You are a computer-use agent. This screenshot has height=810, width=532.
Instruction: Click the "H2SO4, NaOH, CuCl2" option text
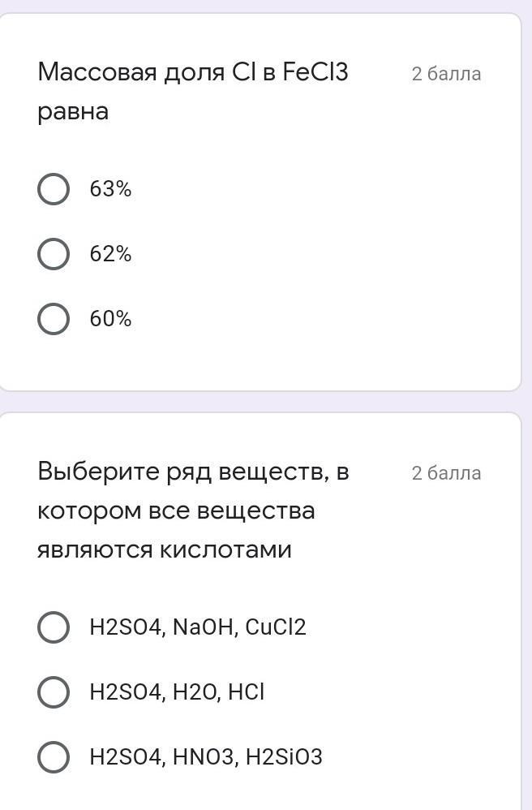(x=198, y=627)
